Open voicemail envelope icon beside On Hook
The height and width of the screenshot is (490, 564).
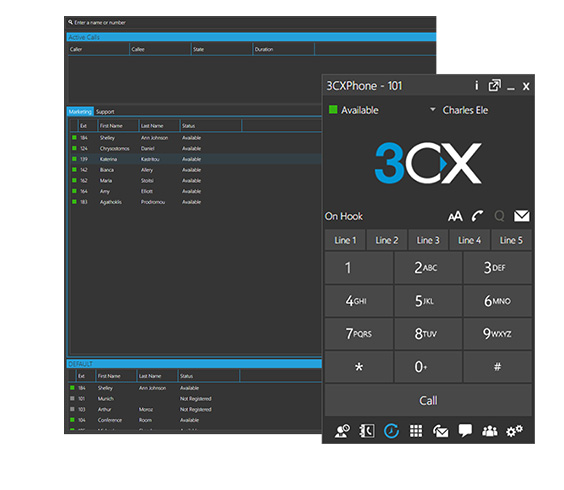[522, 216]
